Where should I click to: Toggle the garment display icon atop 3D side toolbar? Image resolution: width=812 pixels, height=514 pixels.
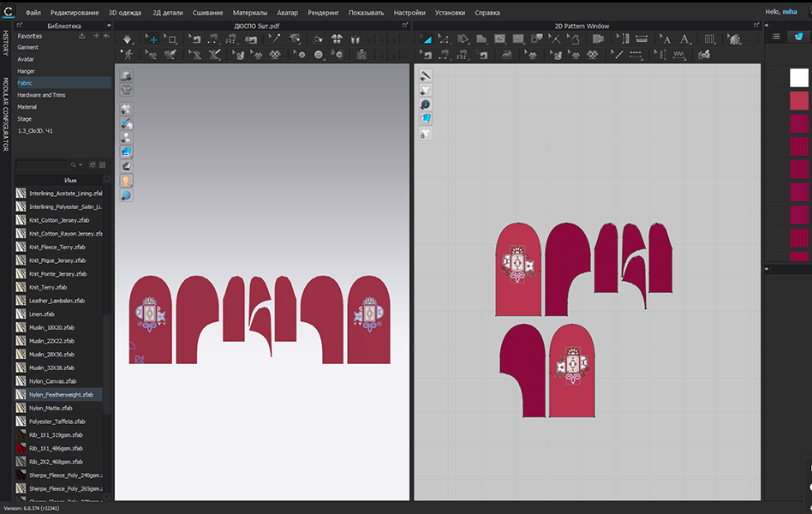click(126, 75)
